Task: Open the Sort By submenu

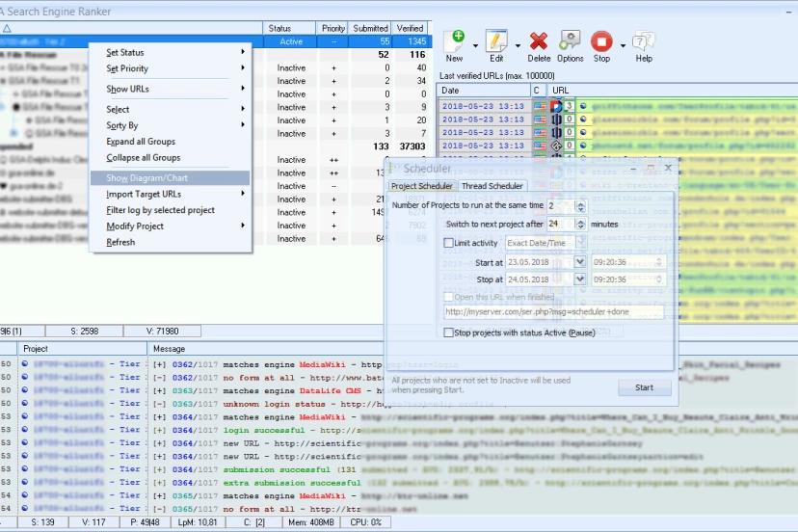Action: 171,125
